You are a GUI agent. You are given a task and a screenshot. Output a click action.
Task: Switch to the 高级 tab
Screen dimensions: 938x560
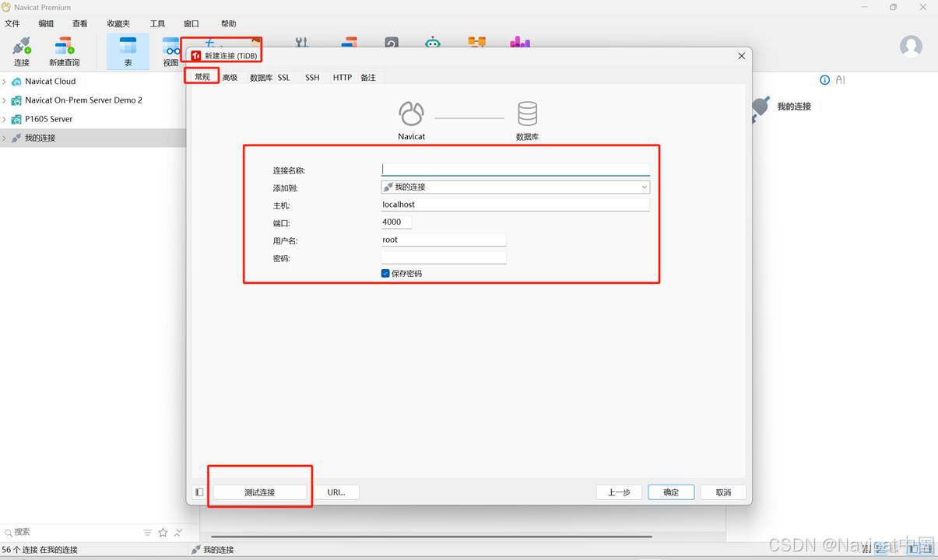(x=230, y=78)
